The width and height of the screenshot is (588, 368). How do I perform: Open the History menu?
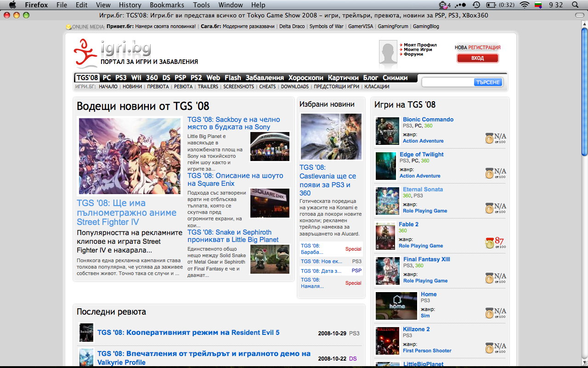pos(130,5)
